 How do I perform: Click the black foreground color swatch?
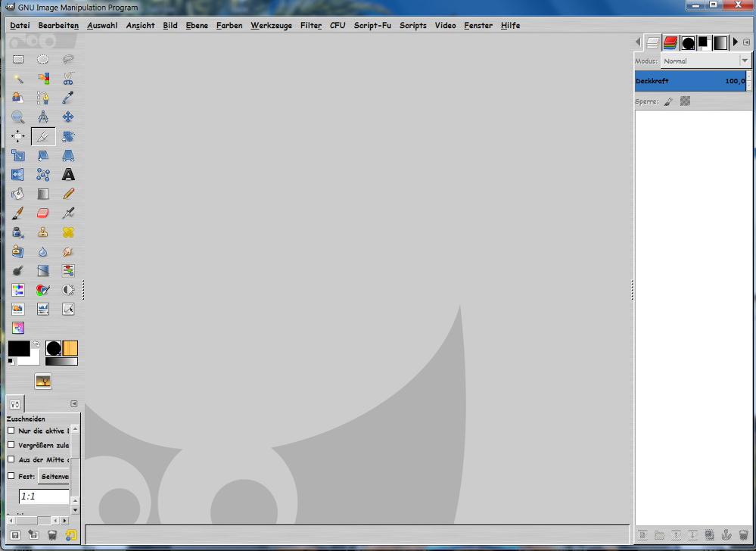(x=19, y=348)
